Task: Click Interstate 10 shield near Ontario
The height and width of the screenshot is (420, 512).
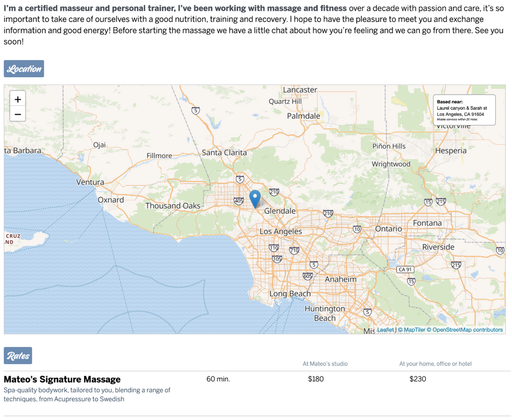Action: (357, 228)
